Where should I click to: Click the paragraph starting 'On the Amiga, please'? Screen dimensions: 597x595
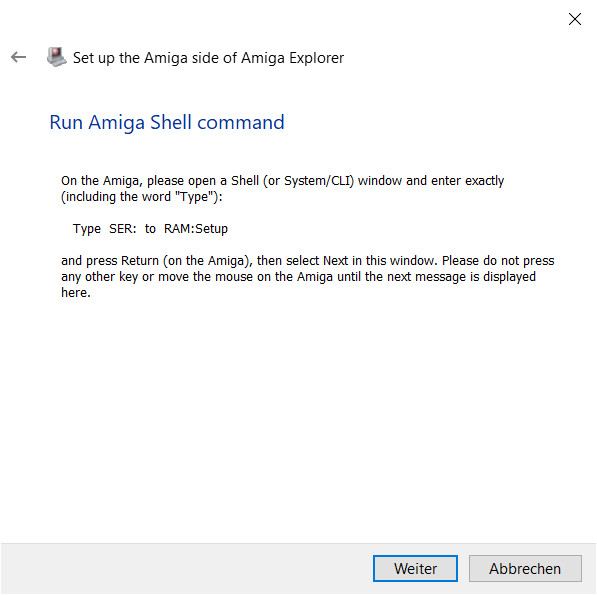coord(282,188)
